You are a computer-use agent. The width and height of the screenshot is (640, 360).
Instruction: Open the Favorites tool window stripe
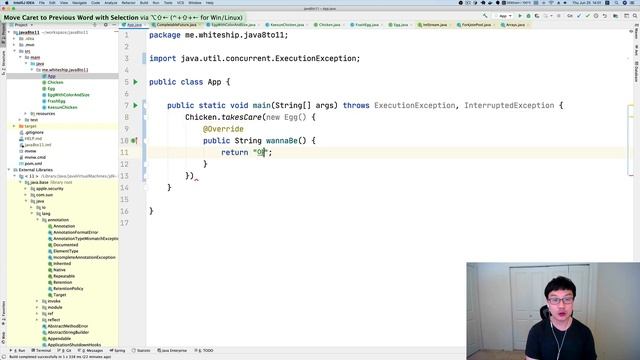click(3, 313)
